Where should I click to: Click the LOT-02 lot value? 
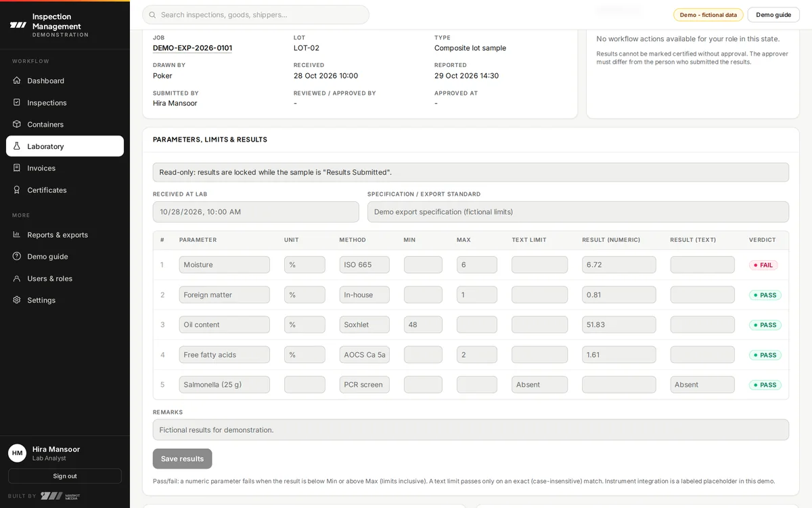coord(307,48)
